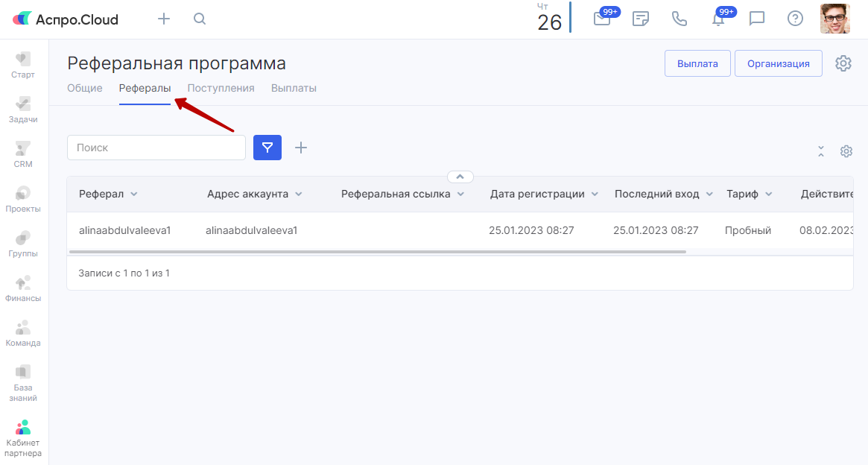Open Кабинет партнера in the sidebar
The width and height of the screenshot is (868, 465).
click(22, 438)
